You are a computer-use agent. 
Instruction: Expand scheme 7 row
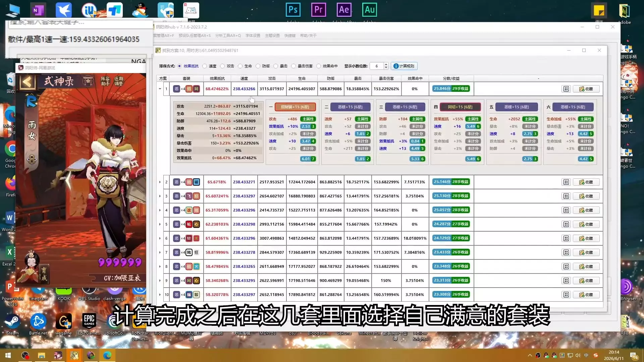click(x=160, y=252)
